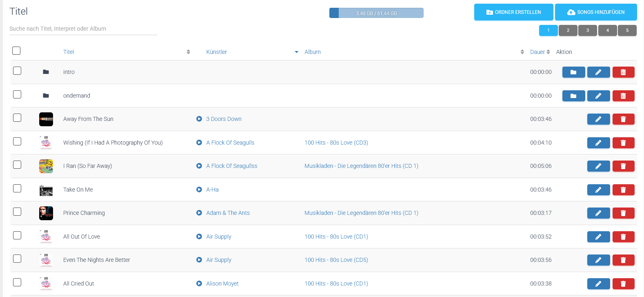Edit the song All Cried Out
Viewport: 644px width, 297px height.
coord(598,284)
